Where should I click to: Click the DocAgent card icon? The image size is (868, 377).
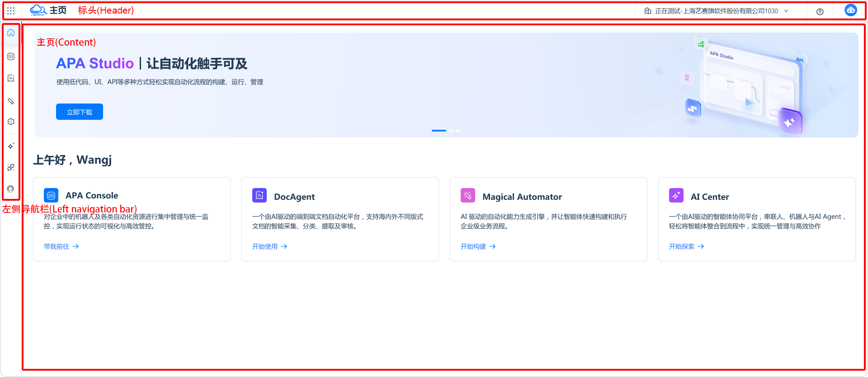pyautogui.click(x=259, y=195)
